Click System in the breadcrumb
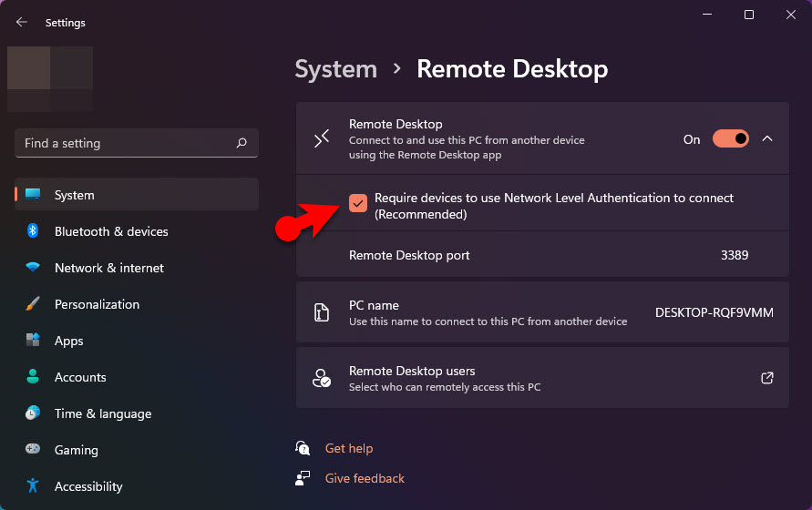This screenshot has height=510, width=812. [x=336, y=69]
